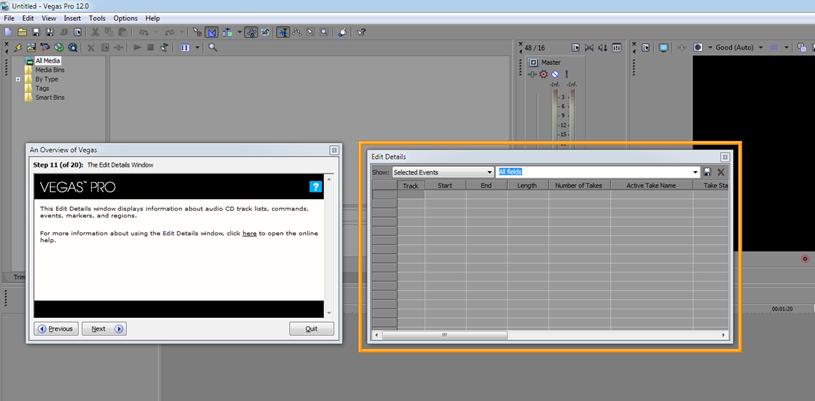Activate What's This help cursor
This screenshot has width=815, height=401.
pos(362,32)
